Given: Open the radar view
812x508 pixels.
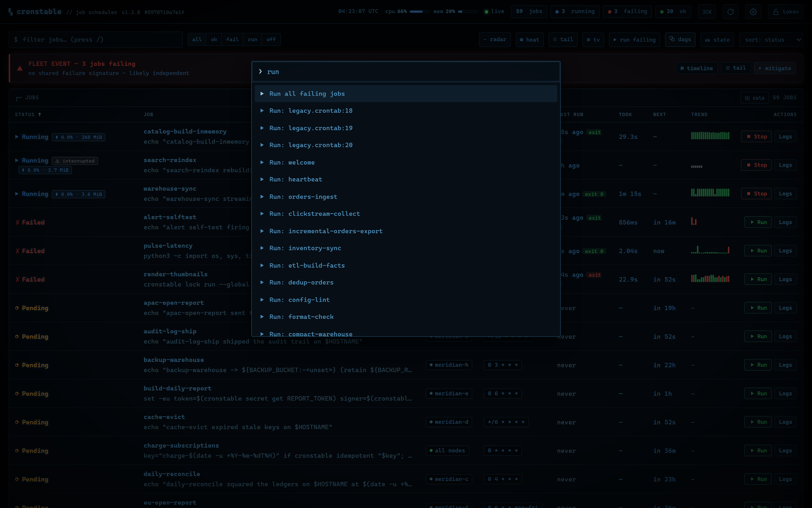Looking at the screenshot, I should coord(495,40).
